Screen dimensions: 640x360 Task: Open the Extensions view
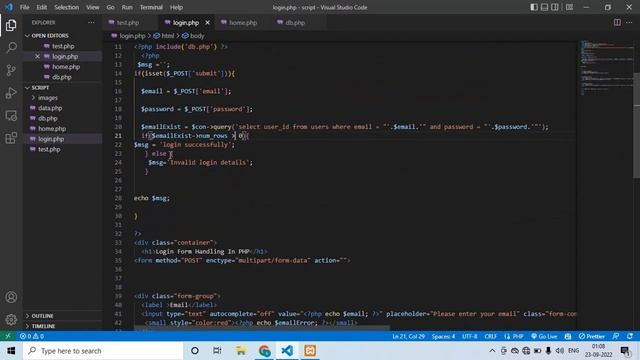[11, 138]
